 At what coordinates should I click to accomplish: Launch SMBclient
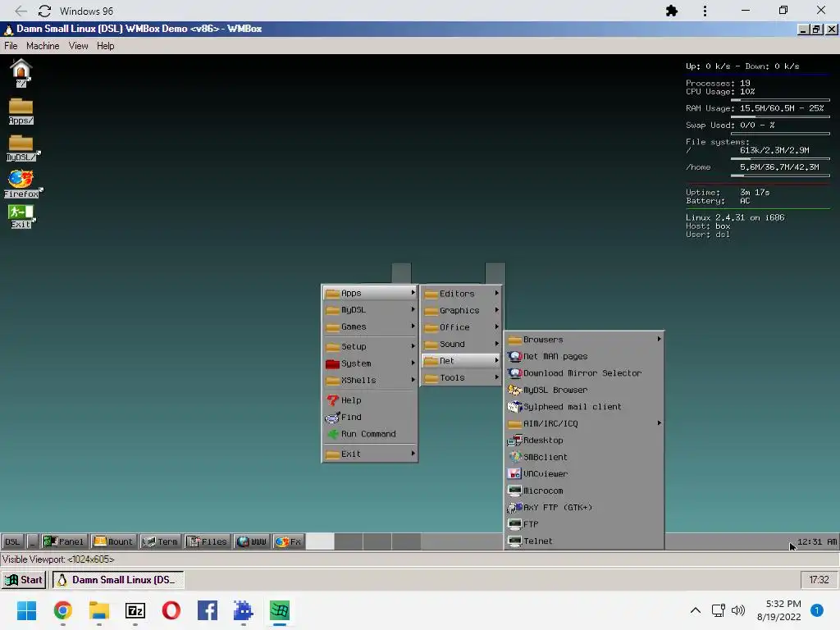tap(584, 457)
